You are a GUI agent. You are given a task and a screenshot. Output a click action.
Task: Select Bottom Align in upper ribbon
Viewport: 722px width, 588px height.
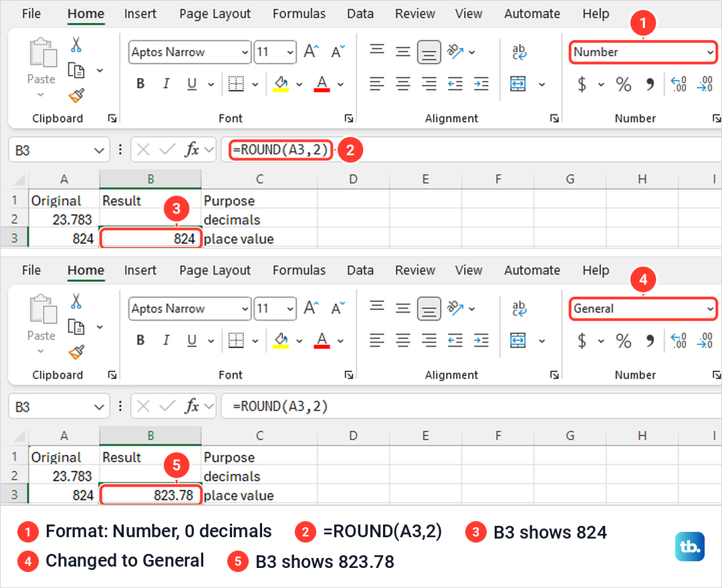coord(429,52)
